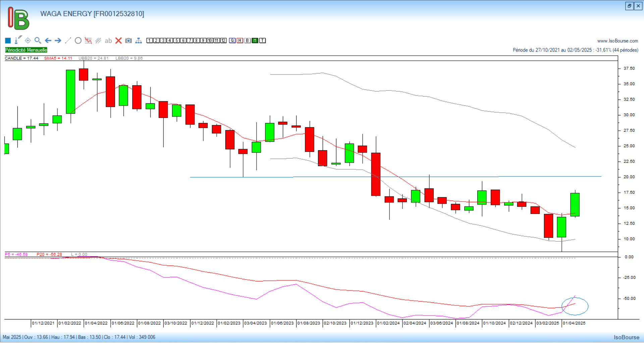Open the red indicator chart icon
Screen dimensions: 644x343
tap(88, 41)
